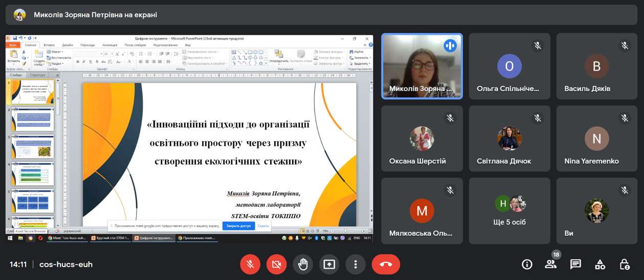The image size is (644, 280).
Task: Switch to the Вставка ribbon tab
Action: (x=49, y=45)
